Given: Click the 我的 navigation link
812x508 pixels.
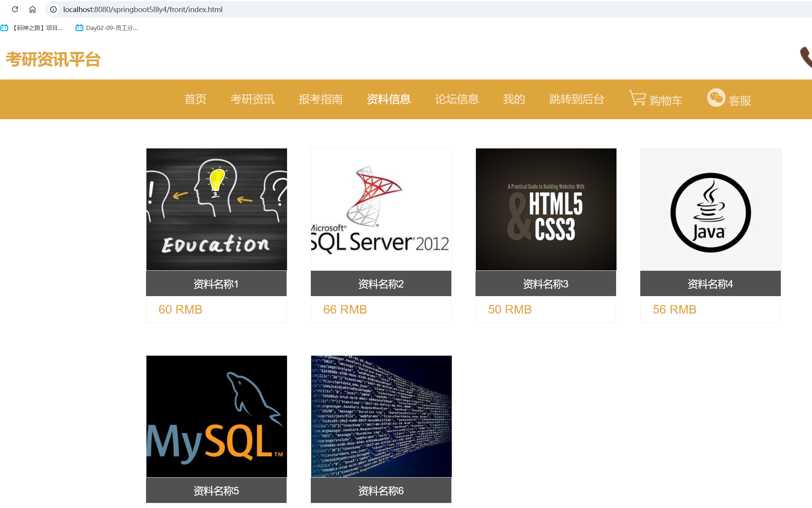Looking at the screenshot, I should click(514, 99).
